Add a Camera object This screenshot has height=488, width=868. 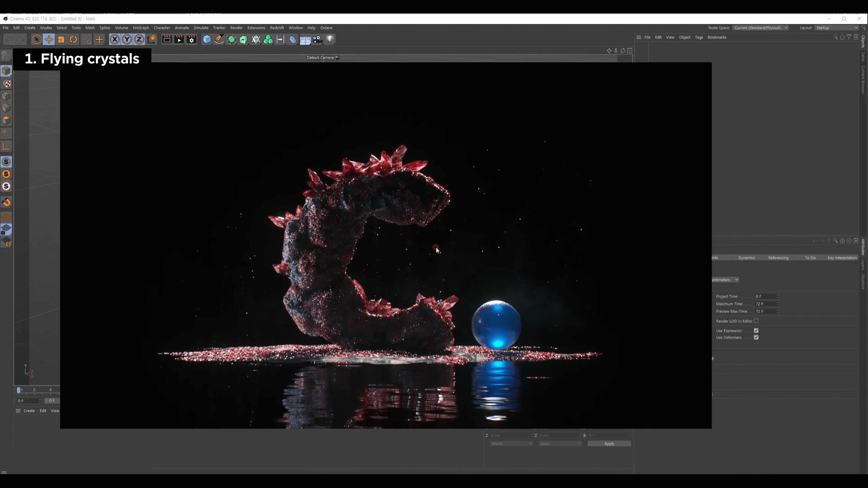318,40
